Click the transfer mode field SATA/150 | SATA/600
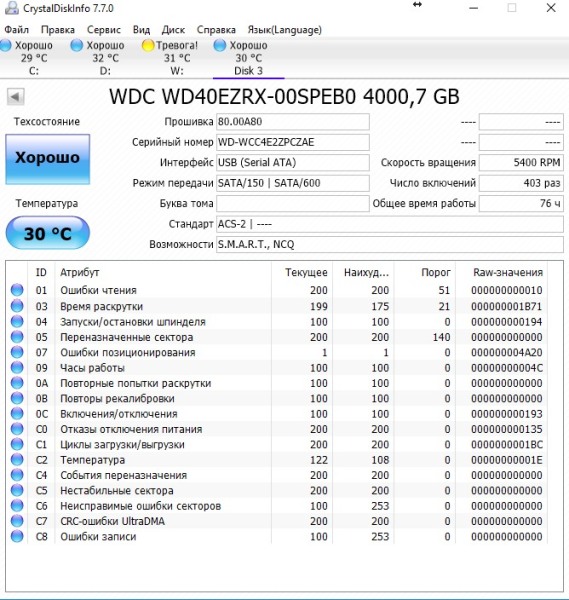 (x=293, y=183)
